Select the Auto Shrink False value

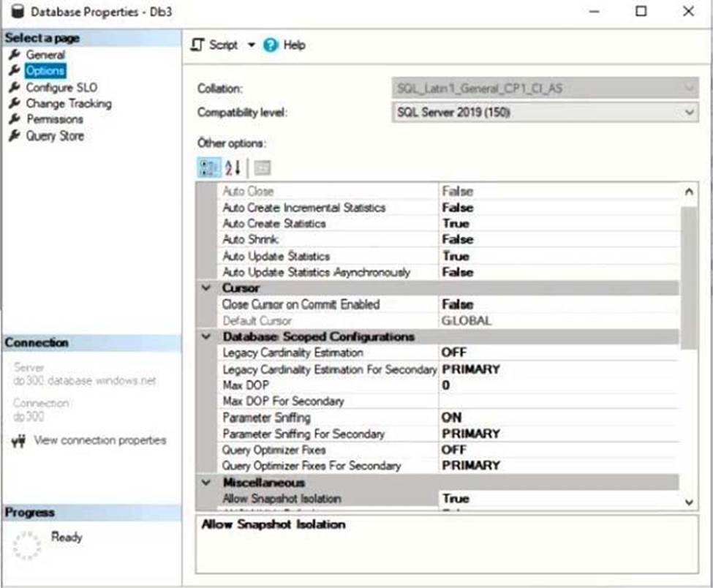pyautogui.click(x=457, y=240)
